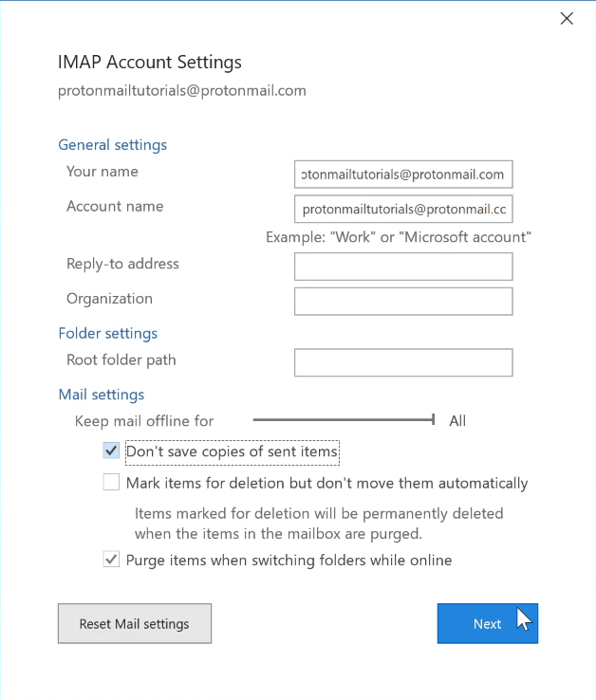Toggle Purge items when switching folders

click(x=111, y=559)
